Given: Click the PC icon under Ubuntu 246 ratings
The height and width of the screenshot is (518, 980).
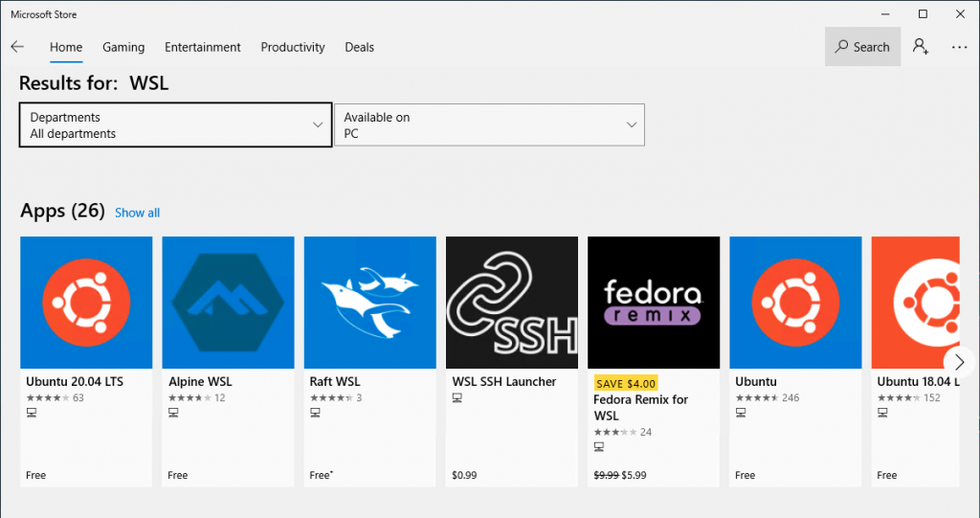Looking at the screenshot, I should pos(741,413).
